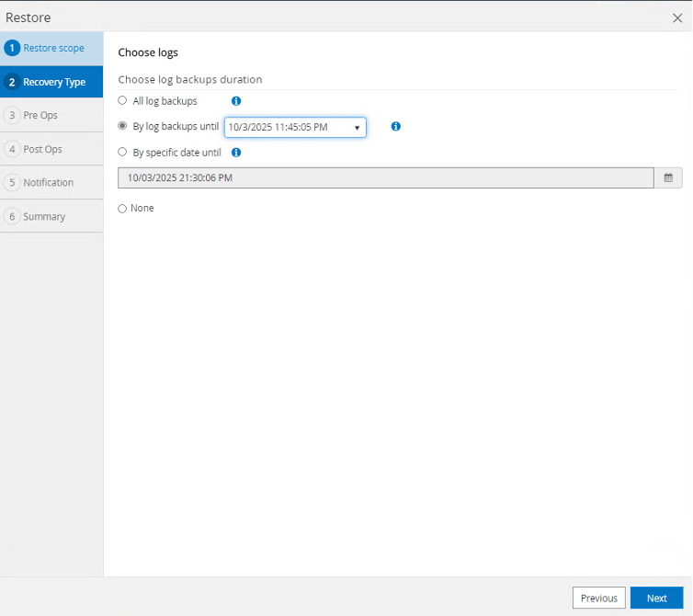
Task: Click info icon next to log backups dropdown
Action: pos(396,127)
